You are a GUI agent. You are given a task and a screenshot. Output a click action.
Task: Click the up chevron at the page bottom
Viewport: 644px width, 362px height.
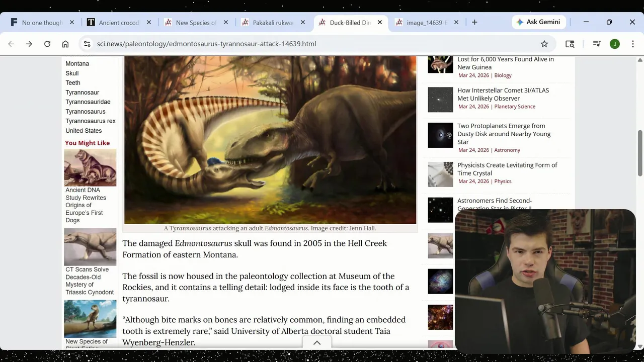point(317,343)
